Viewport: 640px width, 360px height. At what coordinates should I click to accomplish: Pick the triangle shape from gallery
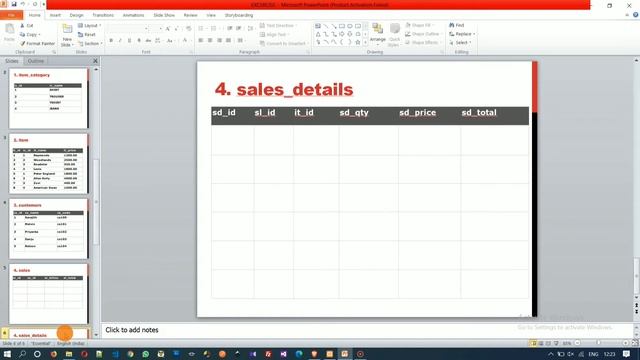[318, 34]
